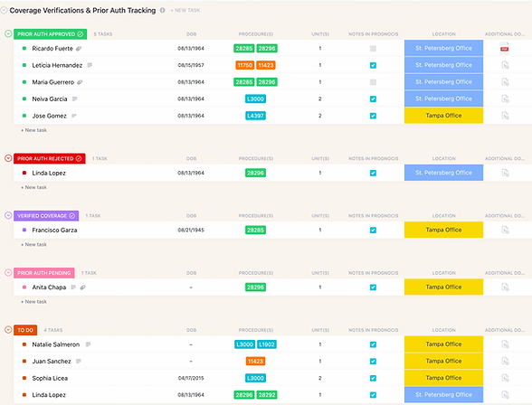Collapse the To Do group
The height and width of the screenshot is (405, 532).
[8, 330]
